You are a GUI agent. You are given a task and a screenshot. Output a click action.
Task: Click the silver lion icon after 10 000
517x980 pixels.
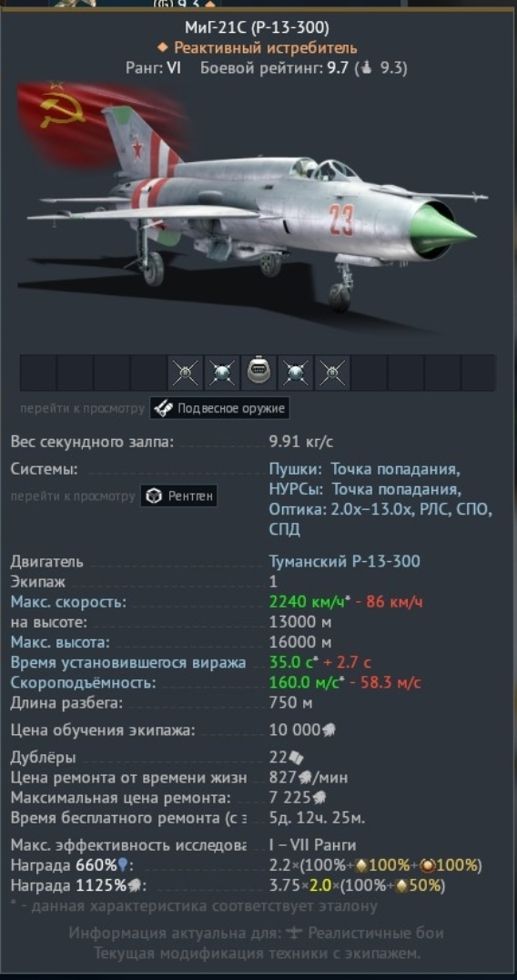click(329, 730)
